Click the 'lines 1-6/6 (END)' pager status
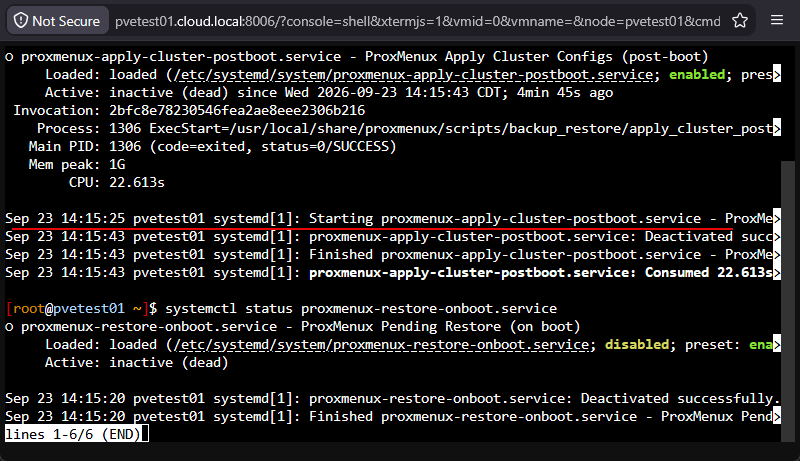The width and height of the screenshot is (800, 461). point(72,434)
